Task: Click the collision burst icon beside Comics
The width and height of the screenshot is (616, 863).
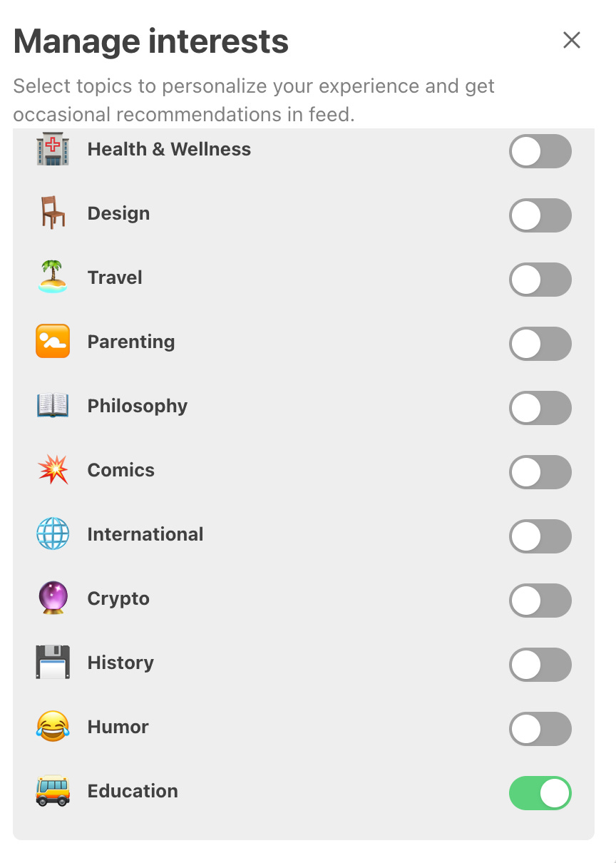Action: (51, 469)
